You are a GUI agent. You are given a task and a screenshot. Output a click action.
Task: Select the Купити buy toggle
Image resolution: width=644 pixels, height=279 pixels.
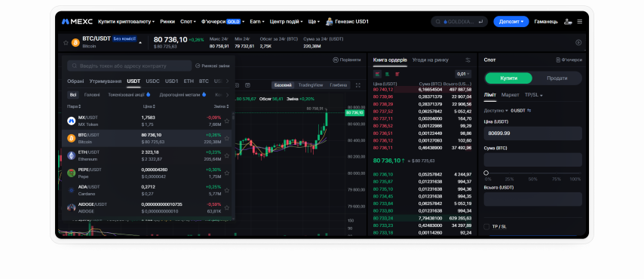[x=508, y=78]
